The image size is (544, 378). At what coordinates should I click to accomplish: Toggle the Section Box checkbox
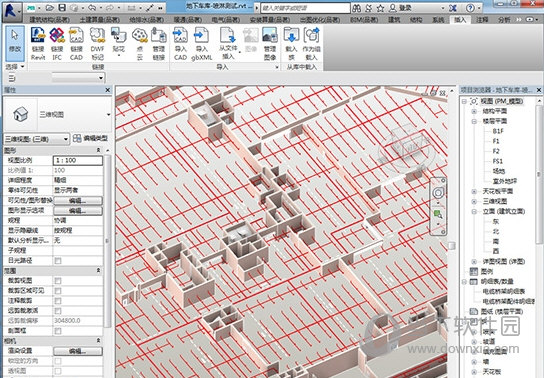click(58, 331)
